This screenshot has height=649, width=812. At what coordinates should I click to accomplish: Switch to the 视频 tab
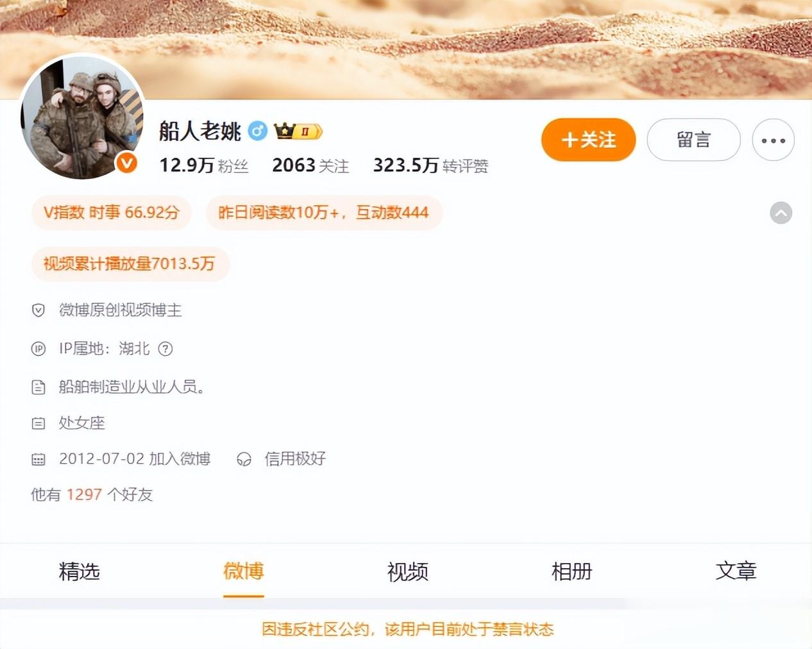408,571
